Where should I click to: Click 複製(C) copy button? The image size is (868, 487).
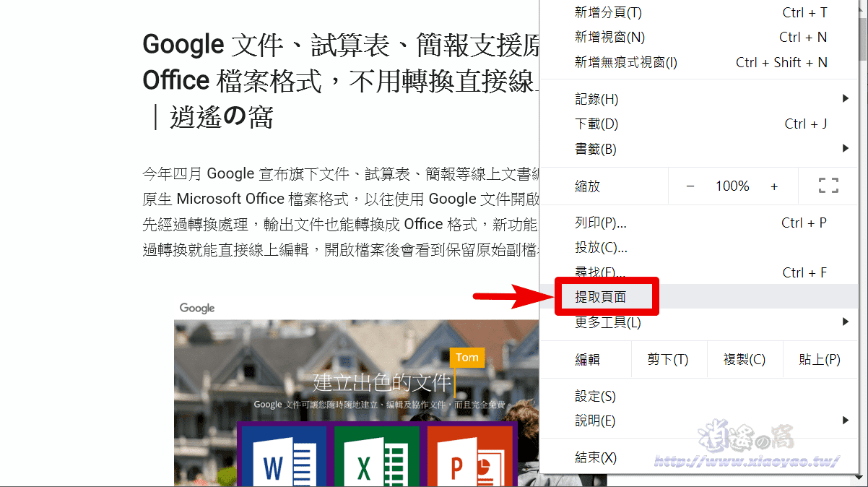[745, 359]
